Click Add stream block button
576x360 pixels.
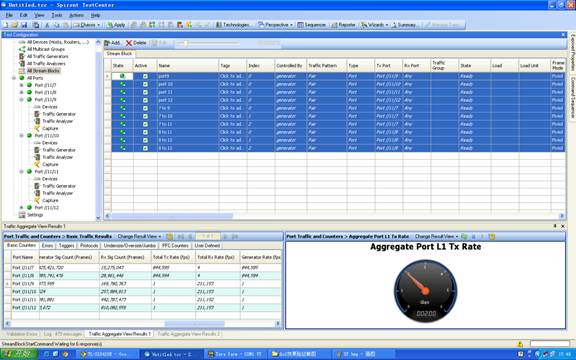pyautogui.click(x=112, y=43)
